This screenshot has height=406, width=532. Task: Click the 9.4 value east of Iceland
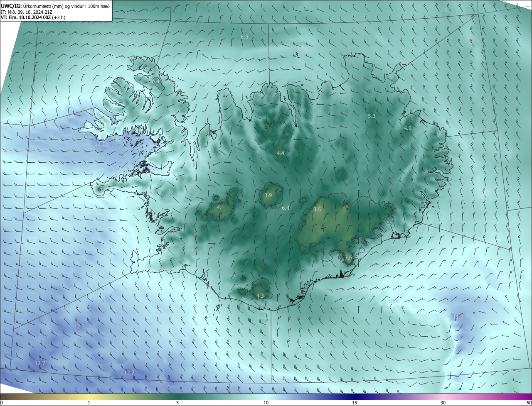[x=484, y=193]
